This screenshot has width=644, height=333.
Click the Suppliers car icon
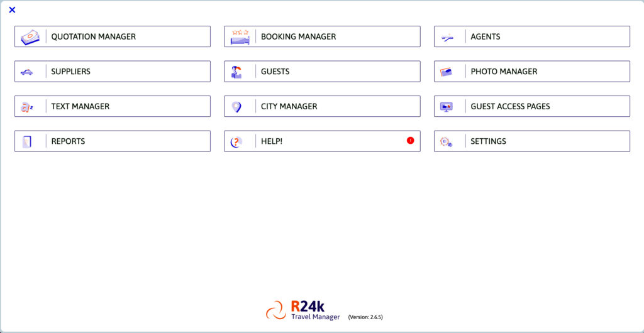26,72
